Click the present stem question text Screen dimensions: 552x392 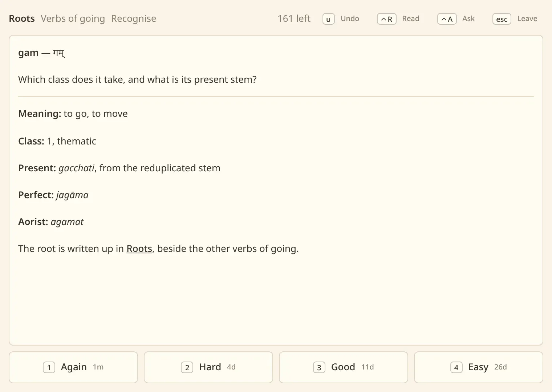[x=137, y=79]
